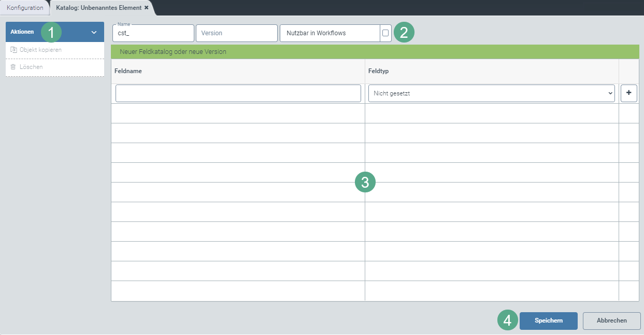Click the Aktionen panel header title
This screenshot has height=335, width=644.
pos(22,32)
